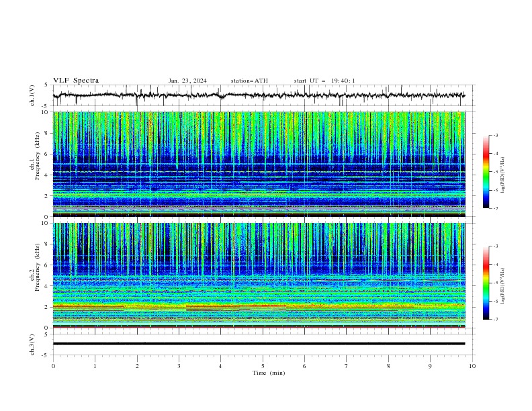
Task: Click the 'ch.3(V)' axis label
Action: (32, 345)
